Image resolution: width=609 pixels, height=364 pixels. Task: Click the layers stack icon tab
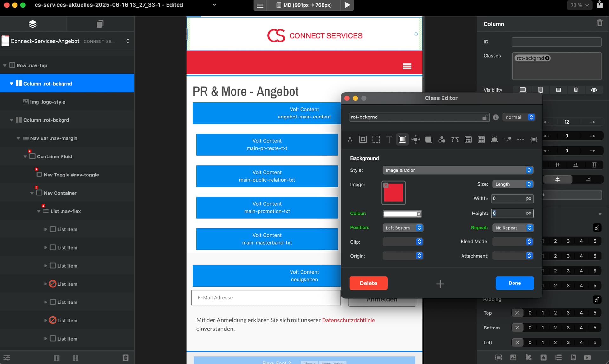click(33, 24)
